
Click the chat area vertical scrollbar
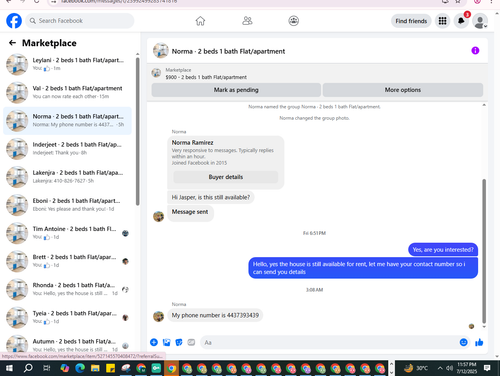point(484,251)
